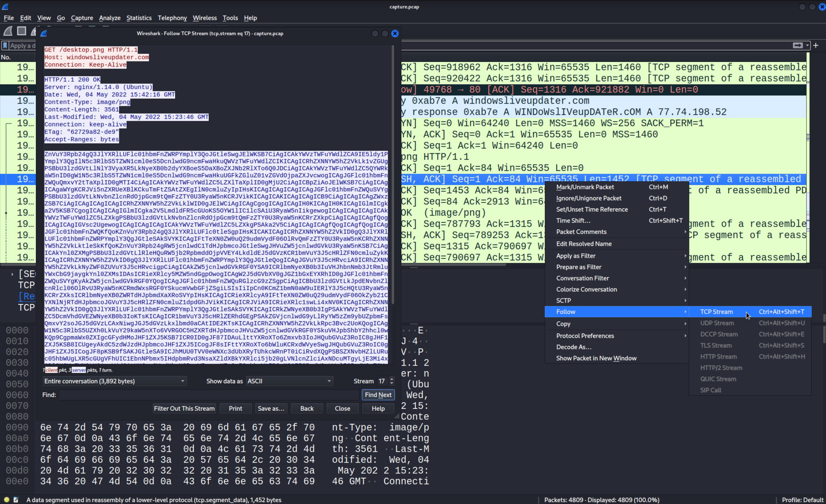Screen dimensions: 826x504
Task: Click the Help button in stream dialog
Action: [x=378, y=408]
